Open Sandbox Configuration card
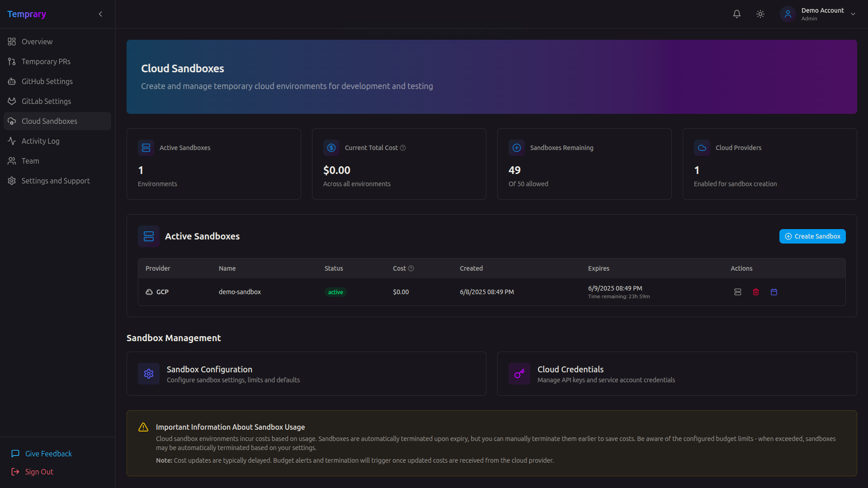The image size is (868, 488). 307,374
